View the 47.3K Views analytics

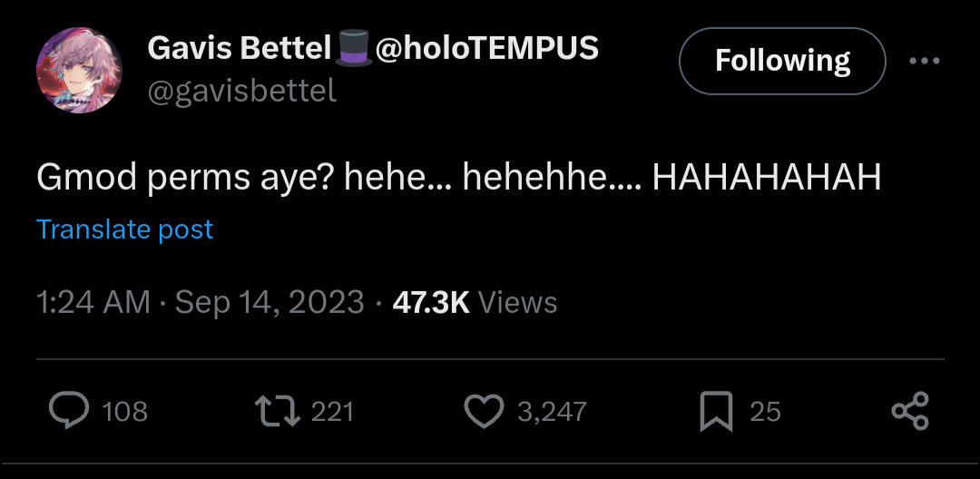[475, 302]
